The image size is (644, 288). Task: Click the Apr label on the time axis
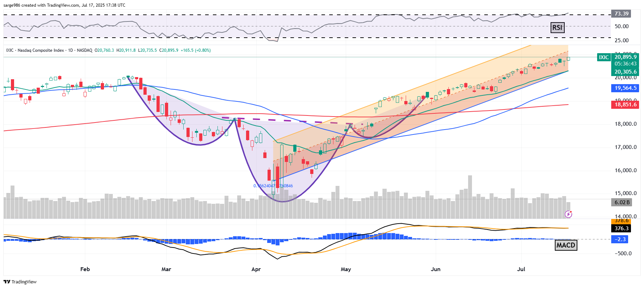pyautogui.click(x=256, y=269)
